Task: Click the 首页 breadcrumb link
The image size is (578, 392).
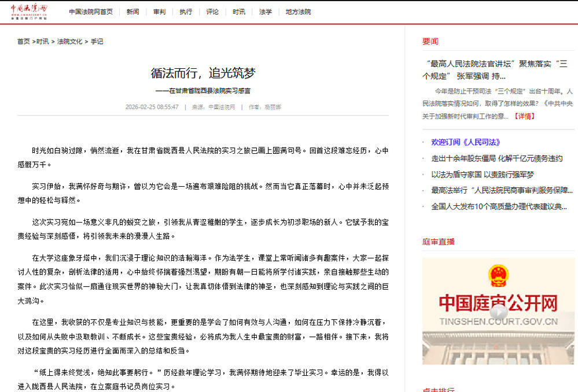Action: [23, 42]
